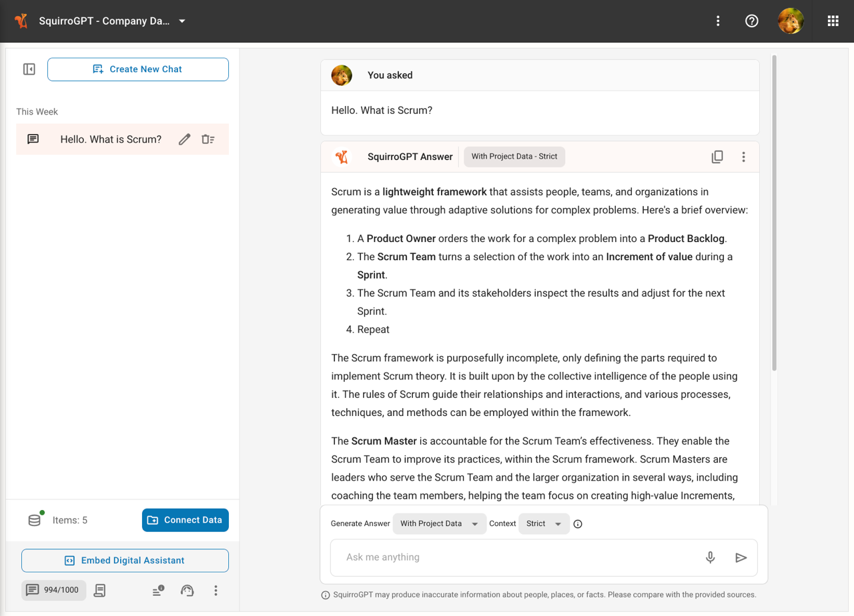854x616 pixels.
Task: Open the sidebar footer three-dot menu
Action: coord(216,590)
